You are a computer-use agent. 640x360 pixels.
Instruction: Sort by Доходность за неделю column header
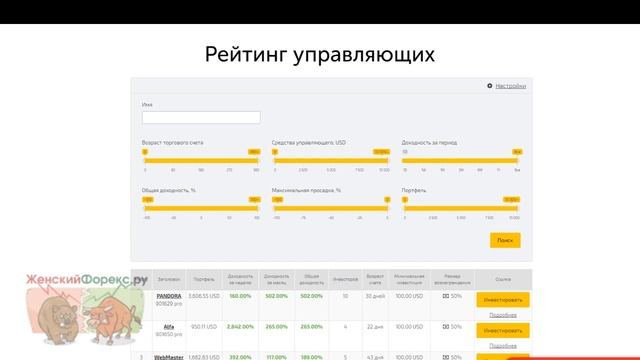[240, 280]
